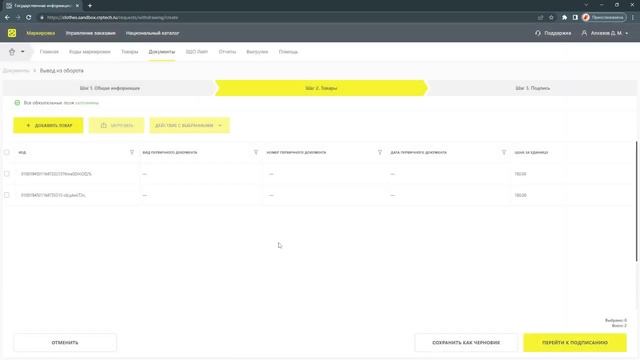Return to Шаг 1 Общая информация step
Screen dimensions: 640x360
109,88
